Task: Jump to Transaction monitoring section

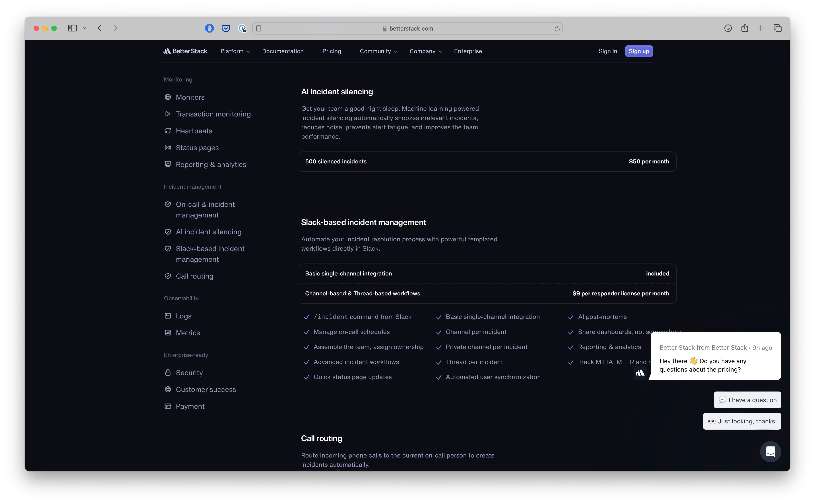Action: 213,114
